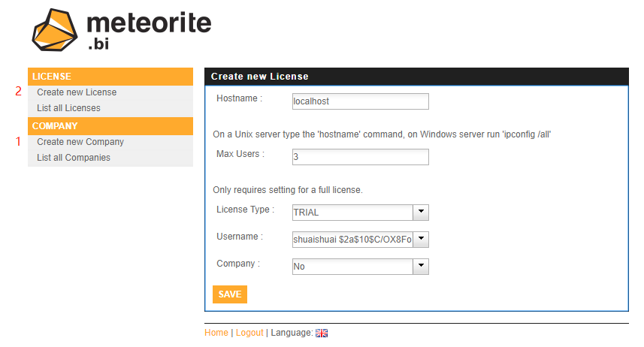Open Create new License menu item
The width and height of the screenshot is (644, 347).
click(x=77, y=92)
